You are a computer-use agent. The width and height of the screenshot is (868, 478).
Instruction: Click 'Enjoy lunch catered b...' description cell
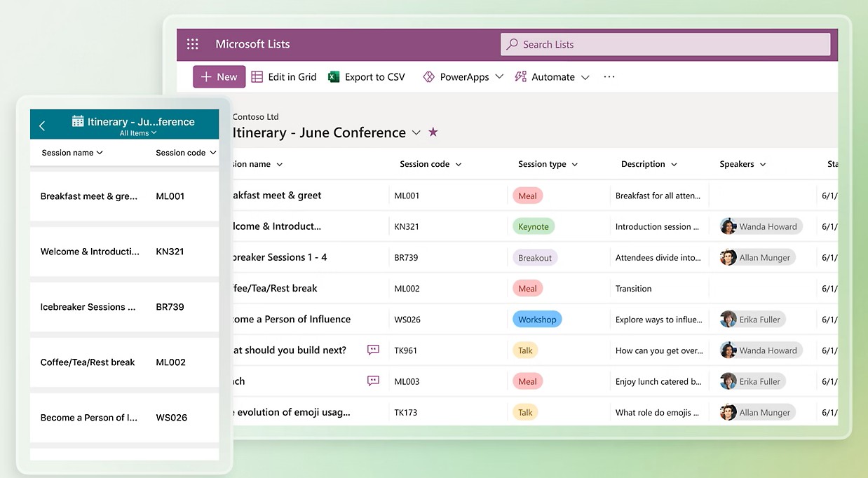tap(659, 381)
